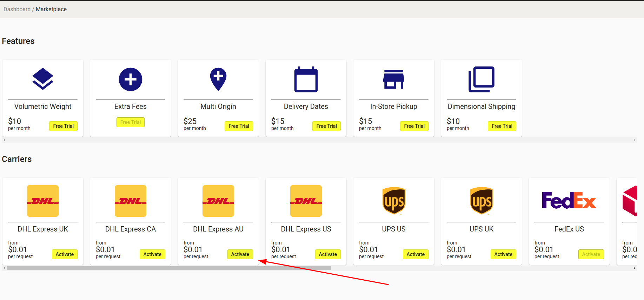Click the UPS UK name
Viewport: 644px width, 300px height.
[482, 229]
